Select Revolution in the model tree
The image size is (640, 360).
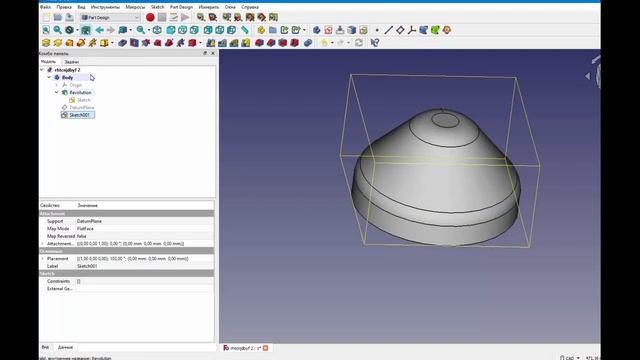(x=80, y=92)
